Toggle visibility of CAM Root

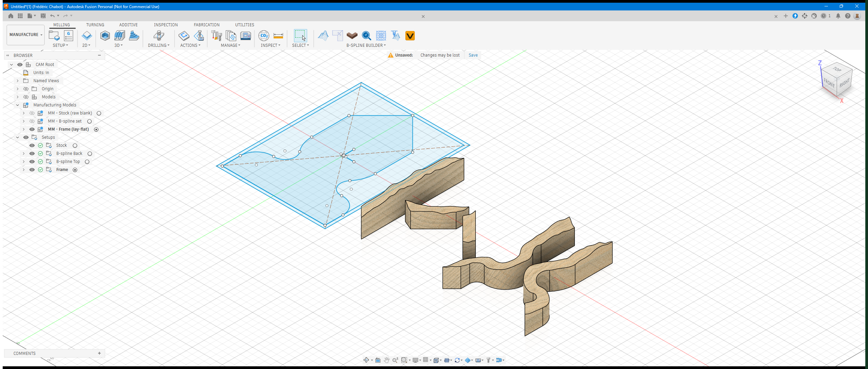pos(20,65)
